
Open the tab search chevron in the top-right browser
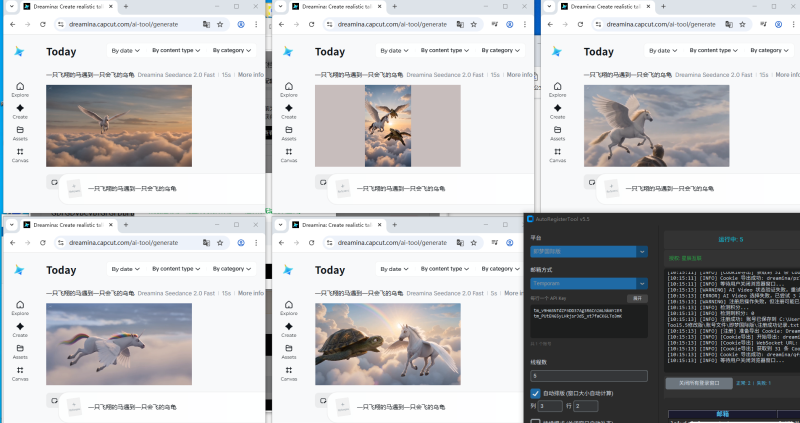click(549, 7)
